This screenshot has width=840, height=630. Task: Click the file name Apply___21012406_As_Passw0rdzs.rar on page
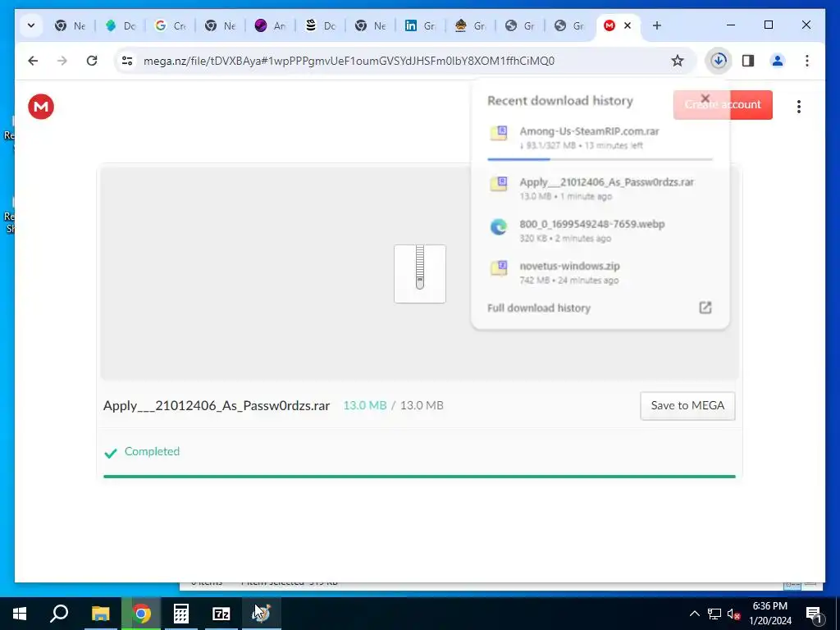pyautogui.click(x=217, y=405)
